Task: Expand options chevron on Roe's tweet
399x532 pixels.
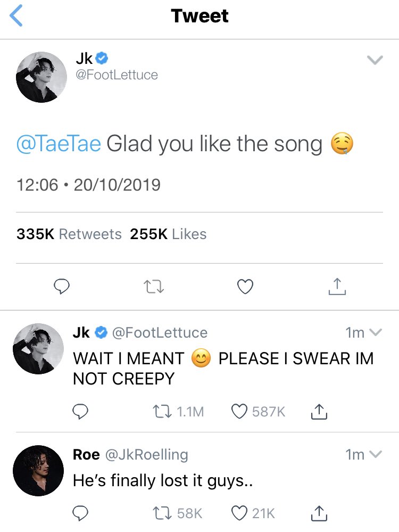Action: coord(375,454)
